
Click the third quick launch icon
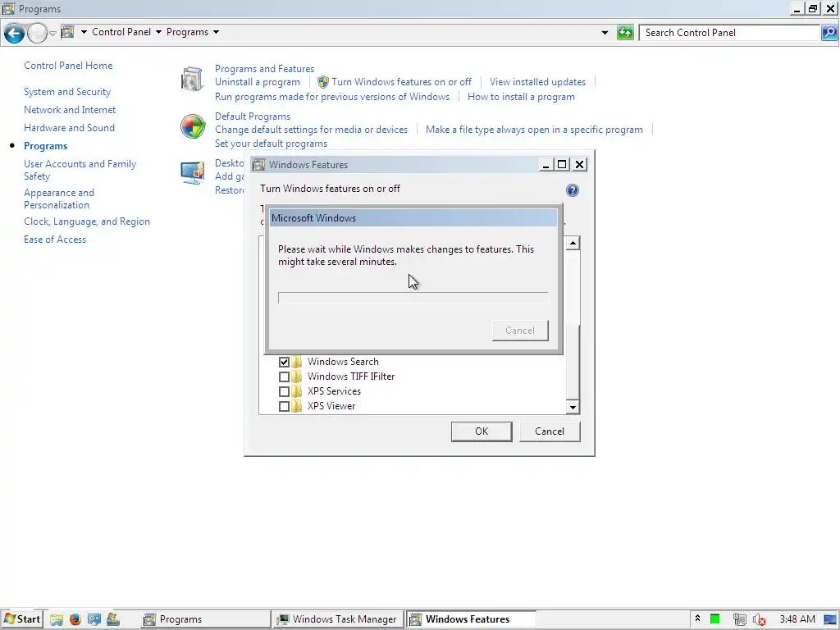pos(94,620)
